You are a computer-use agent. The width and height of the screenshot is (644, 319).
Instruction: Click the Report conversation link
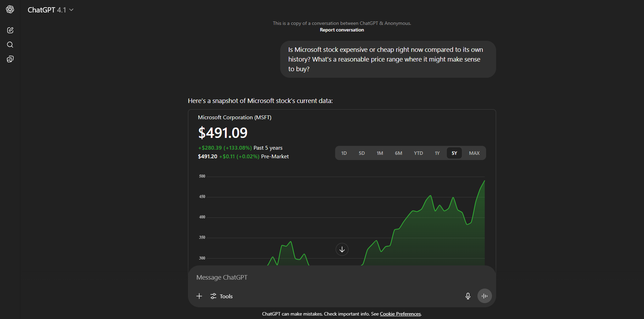point(342,30)
